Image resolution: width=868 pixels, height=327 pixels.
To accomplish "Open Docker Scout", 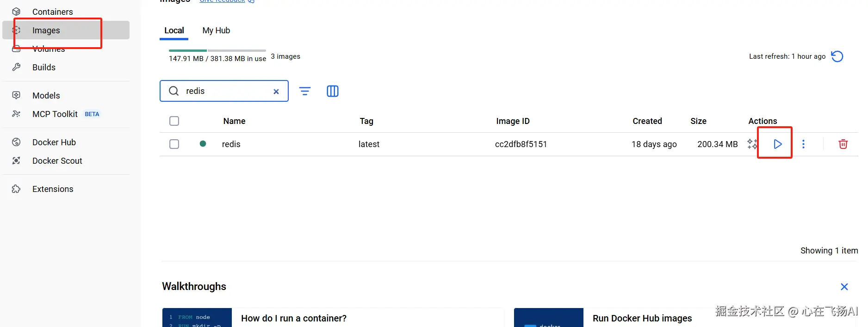I will [66, 160].
